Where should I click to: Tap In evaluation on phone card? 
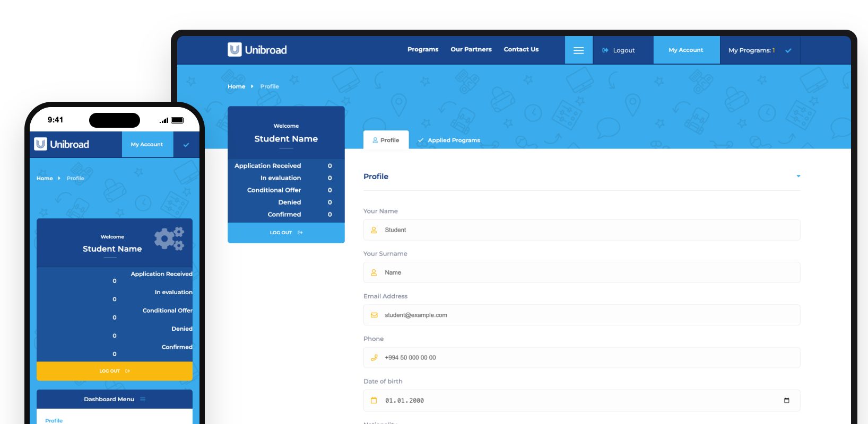click(x=173, y=292)
